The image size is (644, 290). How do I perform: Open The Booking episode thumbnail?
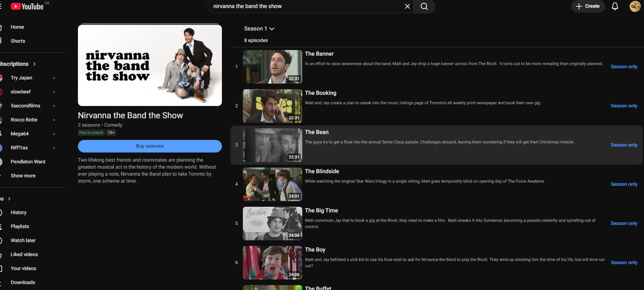272,106
